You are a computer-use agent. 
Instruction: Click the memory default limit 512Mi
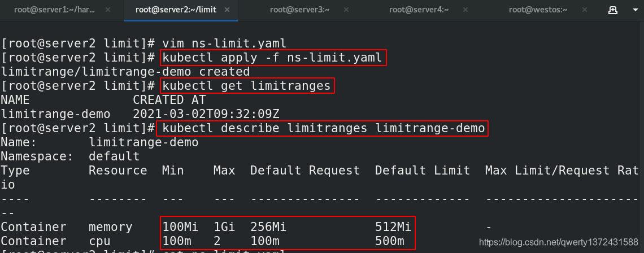393,226
